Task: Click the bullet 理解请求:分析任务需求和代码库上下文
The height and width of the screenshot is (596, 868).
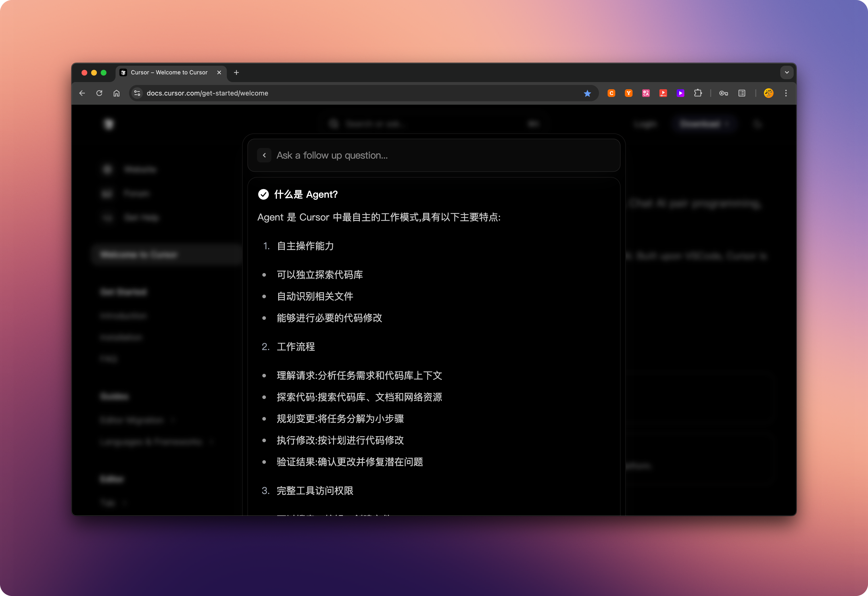Action: [359, 375]
